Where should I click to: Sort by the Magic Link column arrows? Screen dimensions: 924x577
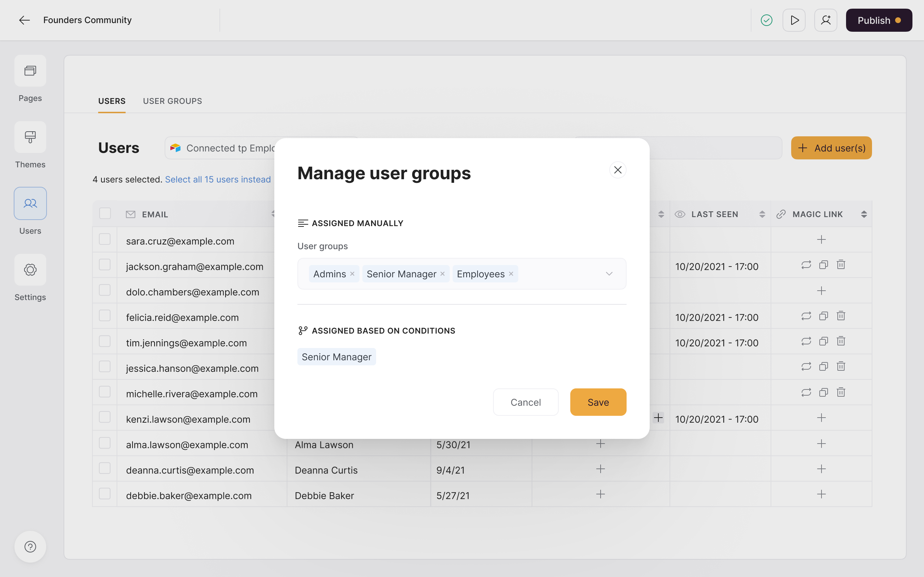tap(864, 215)
